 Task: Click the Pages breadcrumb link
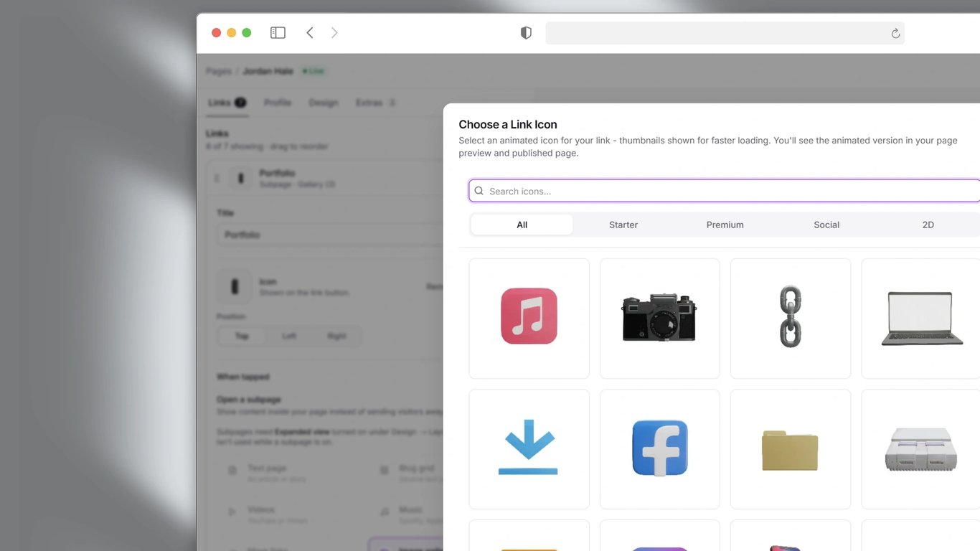(x=219, y=71)
